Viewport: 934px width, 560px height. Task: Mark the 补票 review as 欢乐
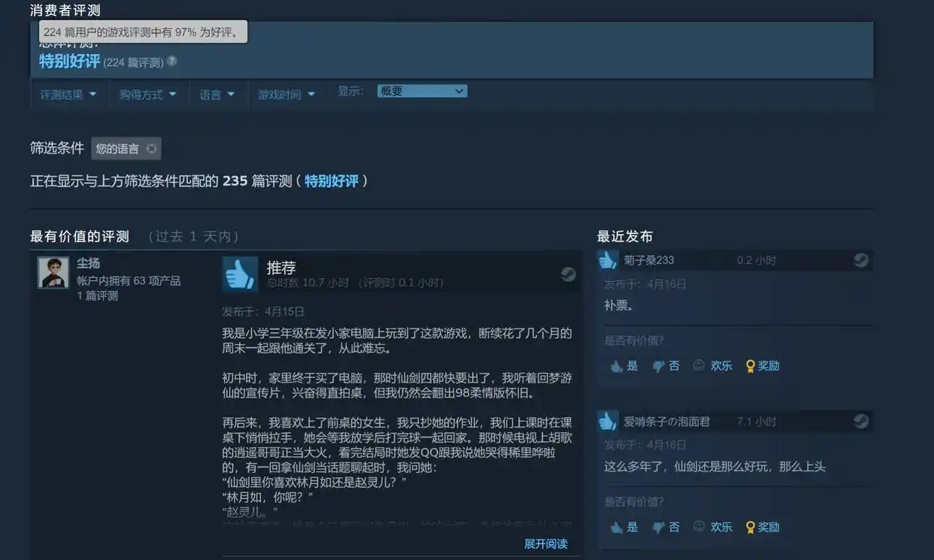[x=712, y=365]
